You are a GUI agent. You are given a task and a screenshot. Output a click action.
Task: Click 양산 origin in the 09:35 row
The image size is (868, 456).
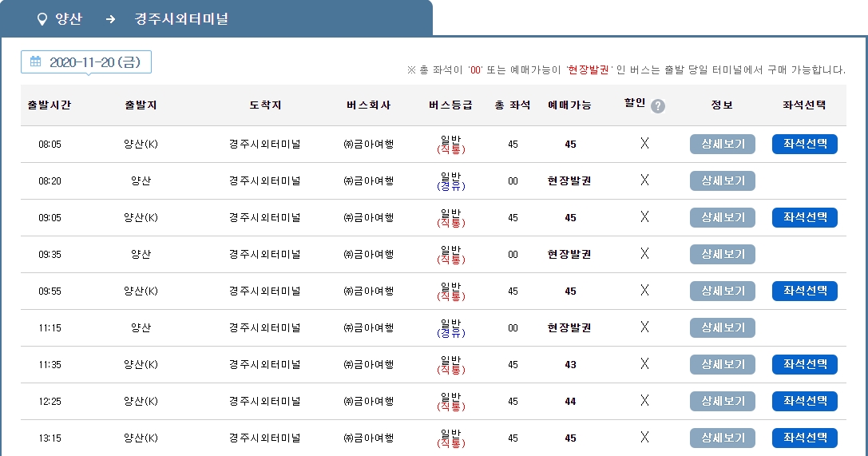click(x=141, y=255)
